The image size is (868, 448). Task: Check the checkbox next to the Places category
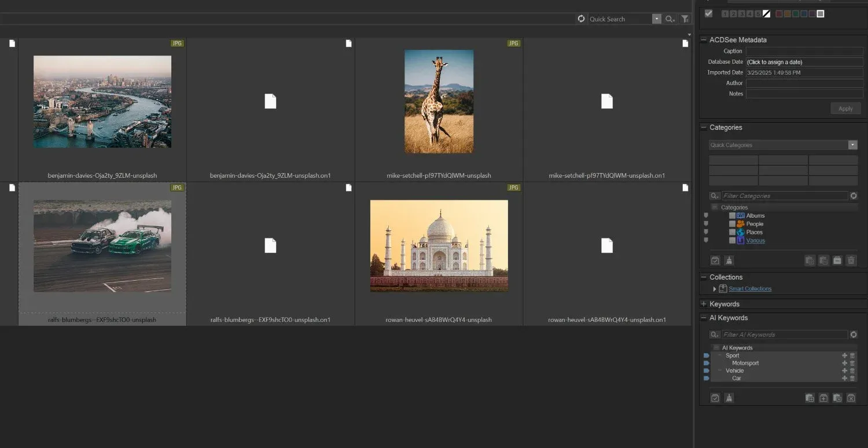coord(732,232)
